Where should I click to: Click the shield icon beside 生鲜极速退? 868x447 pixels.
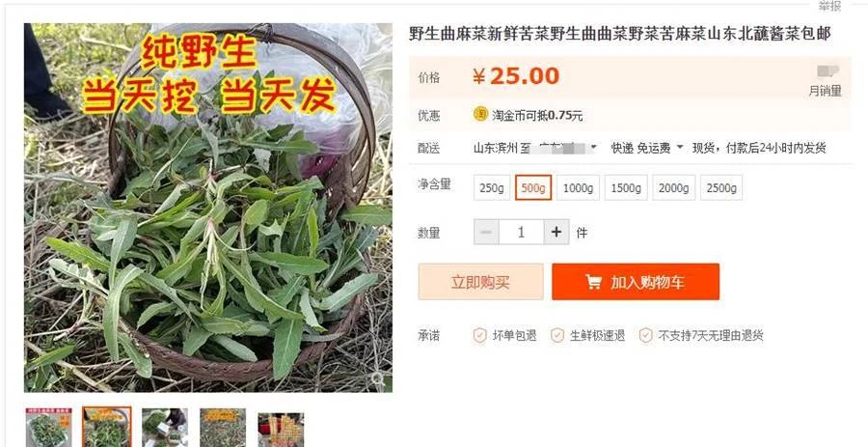pos(557,335)
